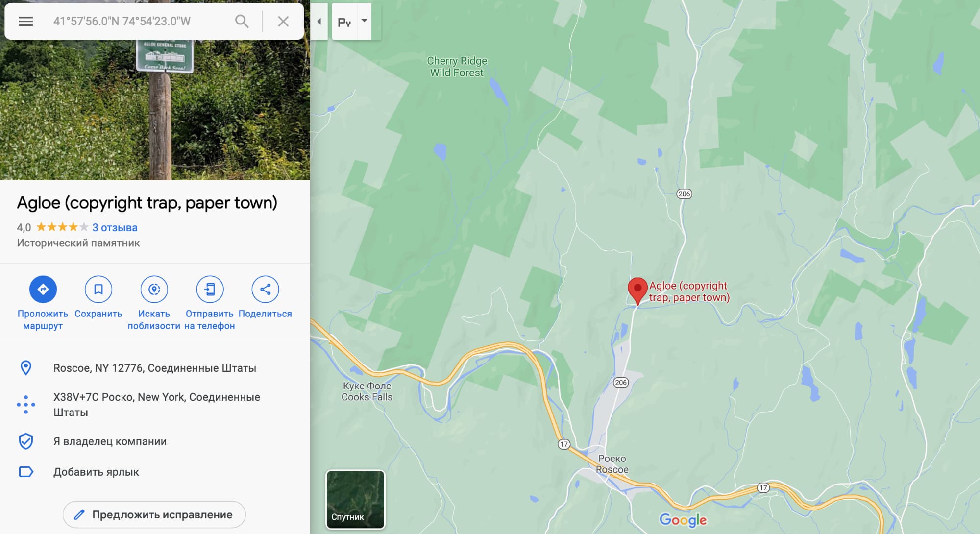
Task: Click the Искать поблизости nearby icon
Action: coord(154,289)
